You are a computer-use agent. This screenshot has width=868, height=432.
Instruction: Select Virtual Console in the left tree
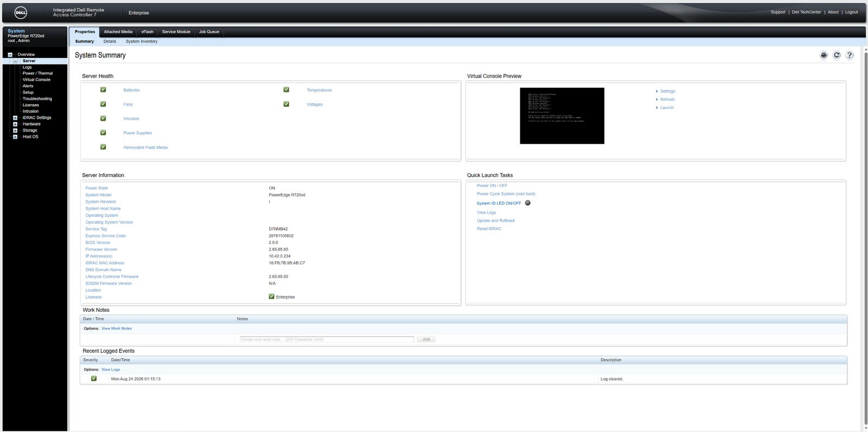pos(36,80)
